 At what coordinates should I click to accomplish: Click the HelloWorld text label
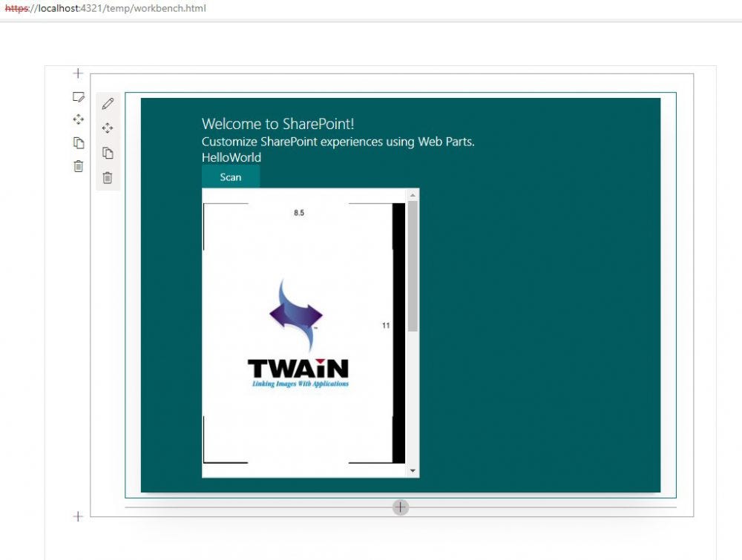tap(231, 157)
